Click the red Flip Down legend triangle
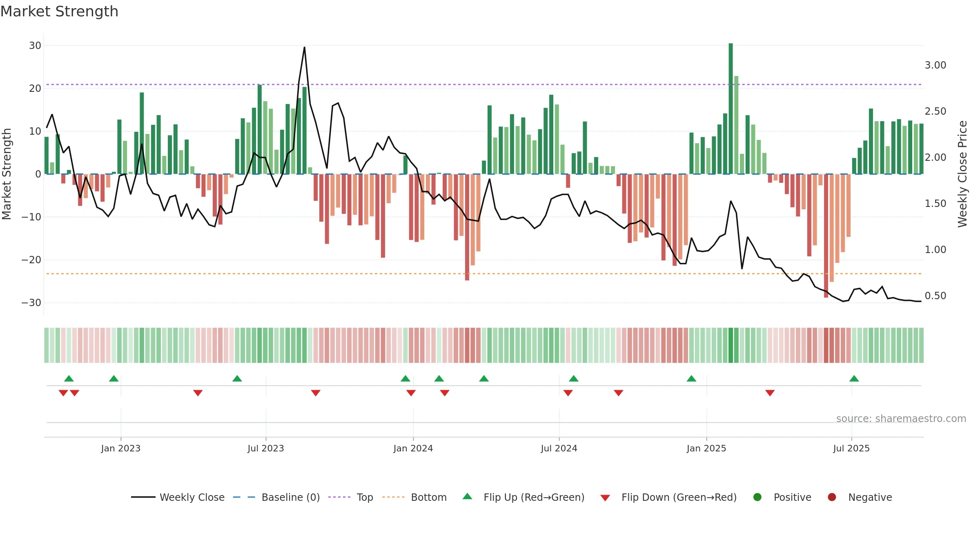This screenshot has width=980, height=551. click(x=606, y=498)
